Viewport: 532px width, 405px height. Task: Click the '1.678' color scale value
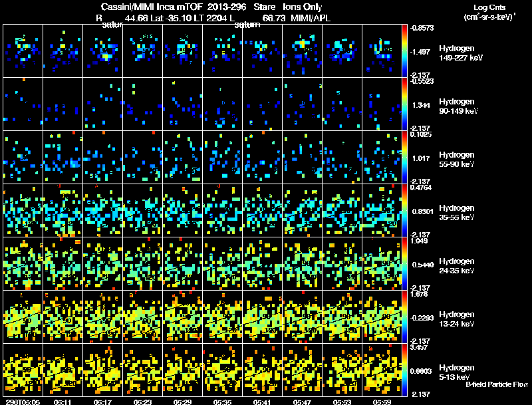[x=419, y=294]
